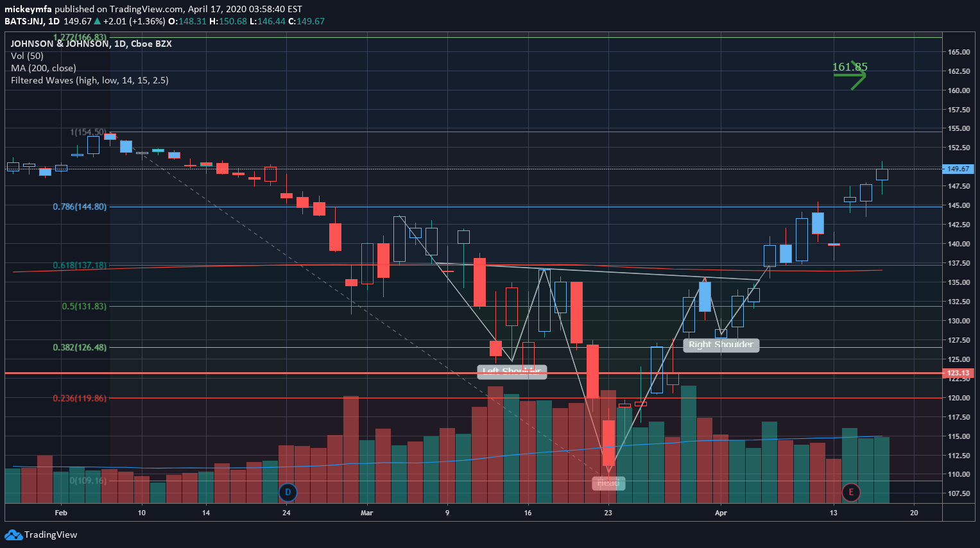Click the 162.50 price axis label

958,71
